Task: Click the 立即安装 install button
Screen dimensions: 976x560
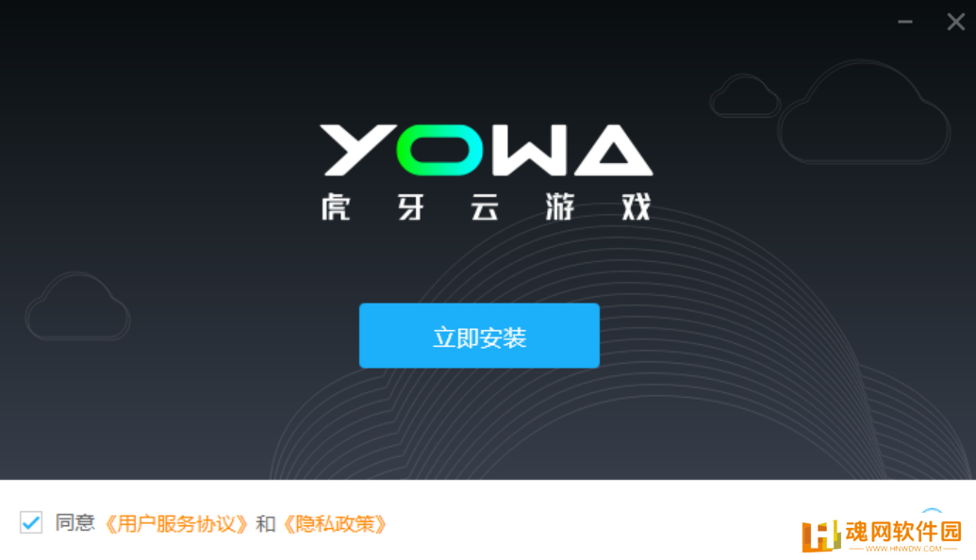Action: (479, 336)
